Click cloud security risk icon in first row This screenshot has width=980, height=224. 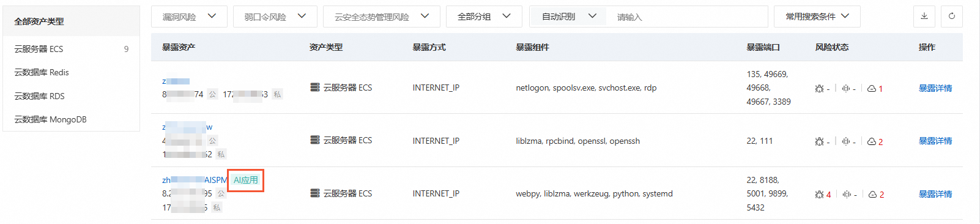click(x=872, y=89)
